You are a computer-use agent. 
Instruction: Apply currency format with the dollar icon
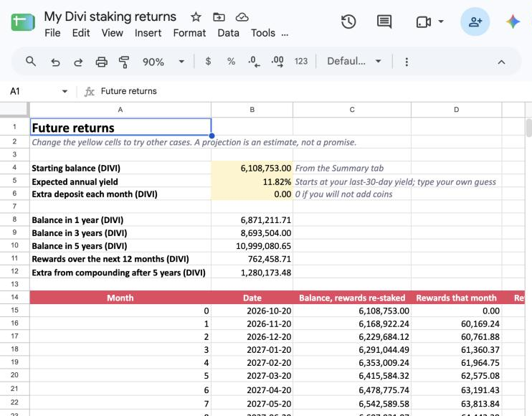[208, 62]
